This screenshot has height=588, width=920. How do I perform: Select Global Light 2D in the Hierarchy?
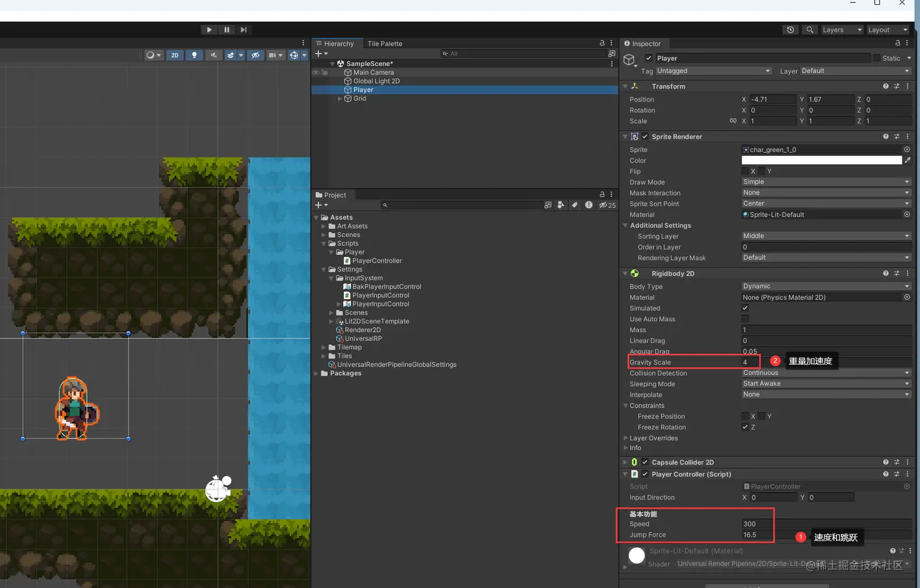click(377, 81)
